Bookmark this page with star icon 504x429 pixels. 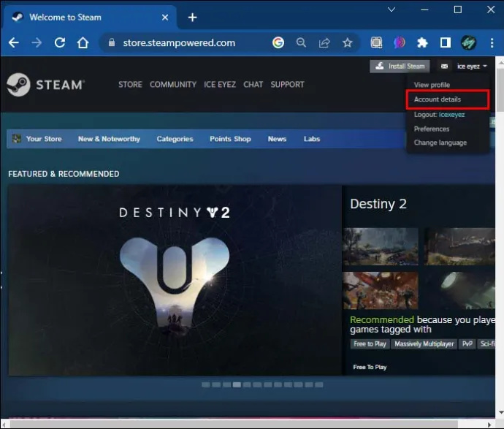click(348, 42)
